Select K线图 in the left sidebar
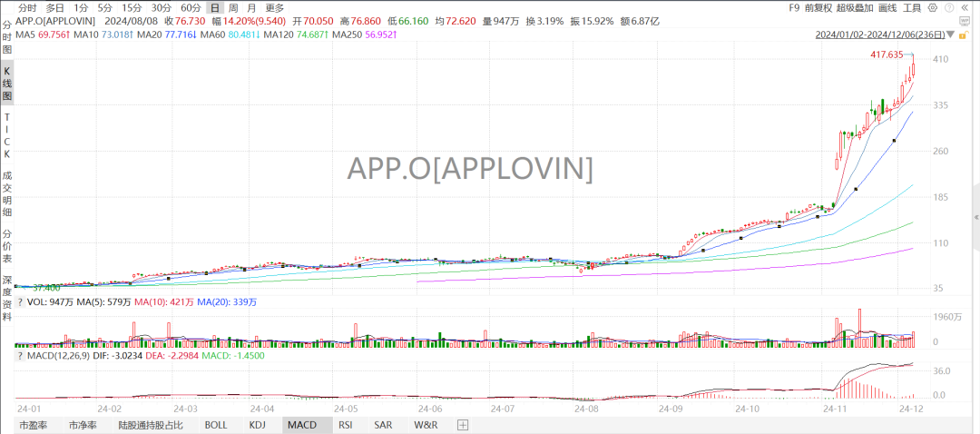This screenshot has width=980, height=434. 7,84
